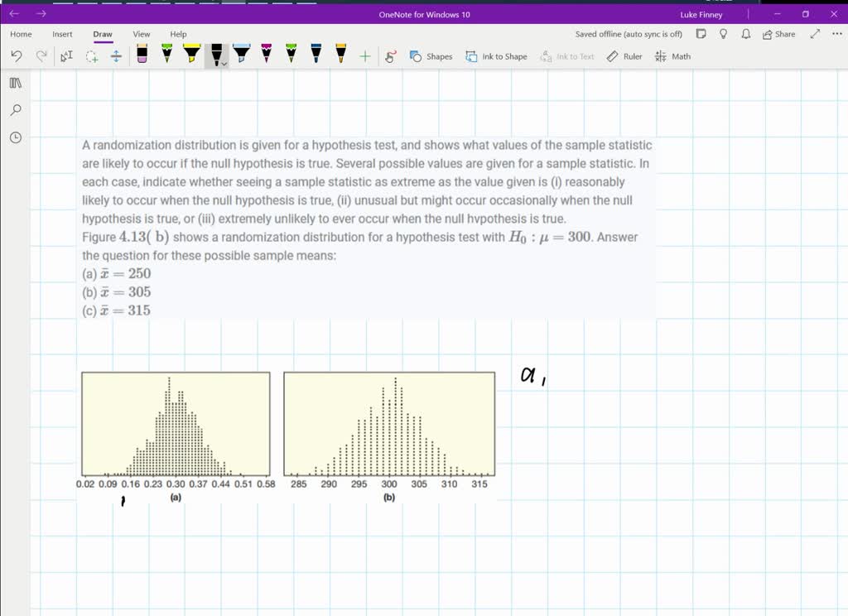The height and width of the screenshot is (616, 848).
Task: Open the Shapes gallery
Action: (x=431, y=56)
